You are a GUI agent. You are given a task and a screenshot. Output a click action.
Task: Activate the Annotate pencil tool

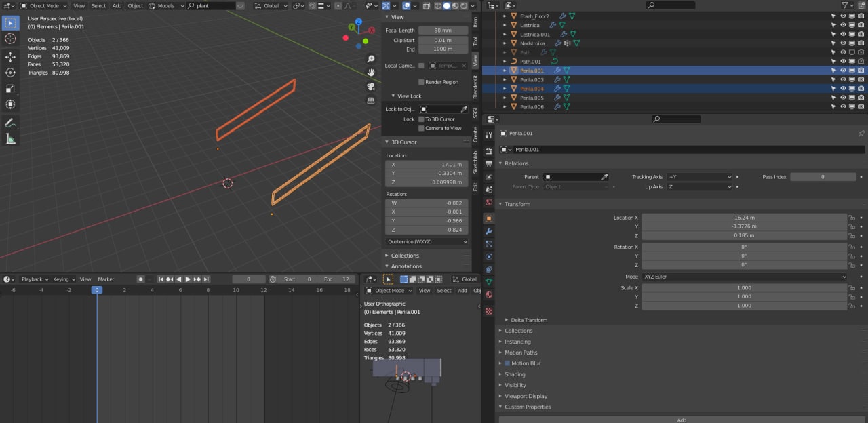(x=10, y=123)
